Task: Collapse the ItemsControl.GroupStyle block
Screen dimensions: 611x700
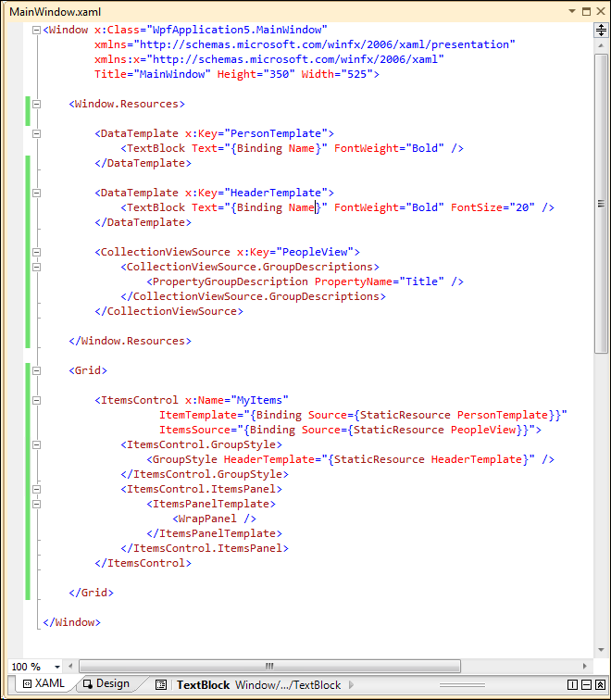Action: (37, 445)
